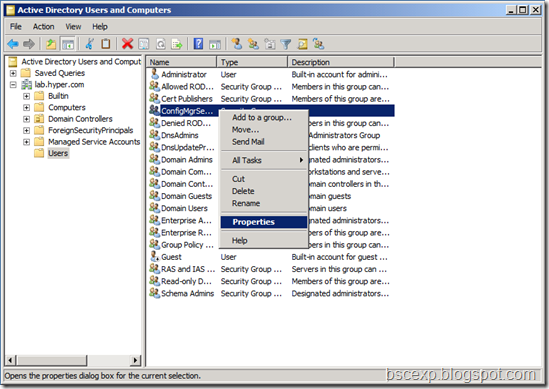549x389 pixels.
Task: Click the tree pane scroll left arrow
Action: [x=11, y=360]
